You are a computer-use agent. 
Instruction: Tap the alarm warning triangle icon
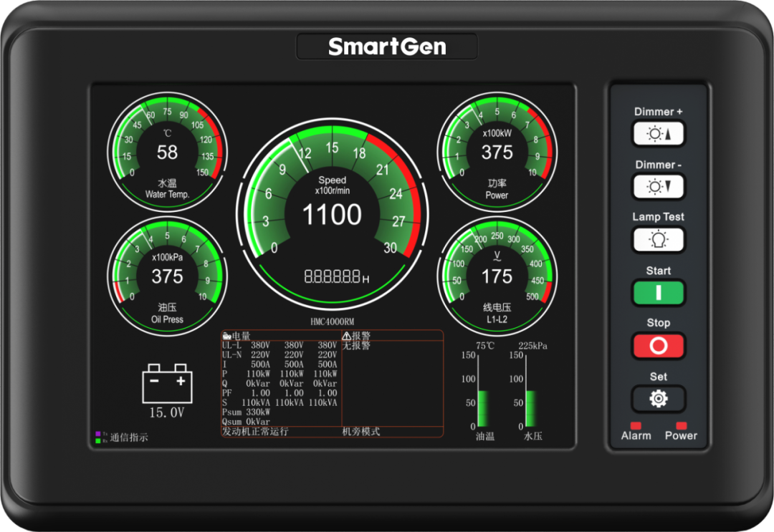pyautogui.click(x=347, y=336)
